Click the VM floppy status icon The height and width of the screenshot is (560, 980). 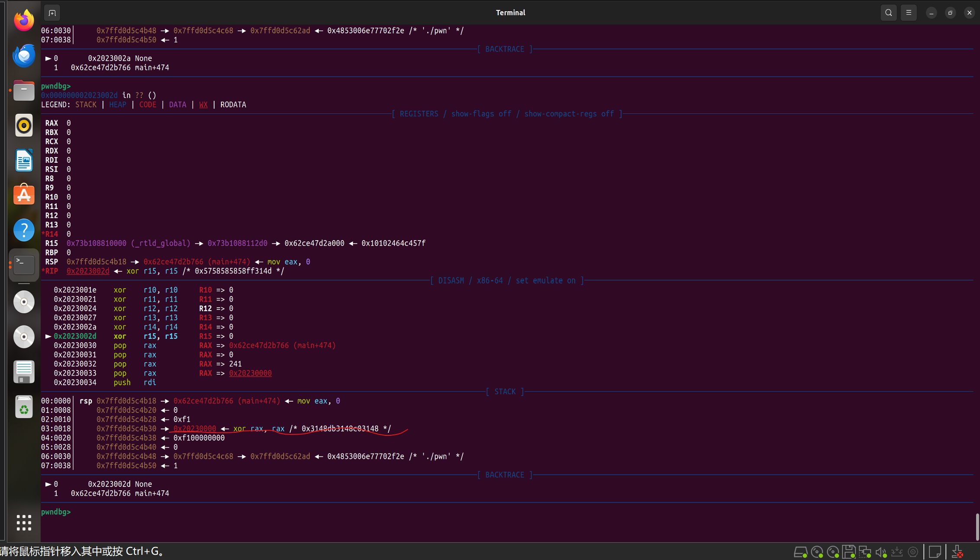coord(849,552)
